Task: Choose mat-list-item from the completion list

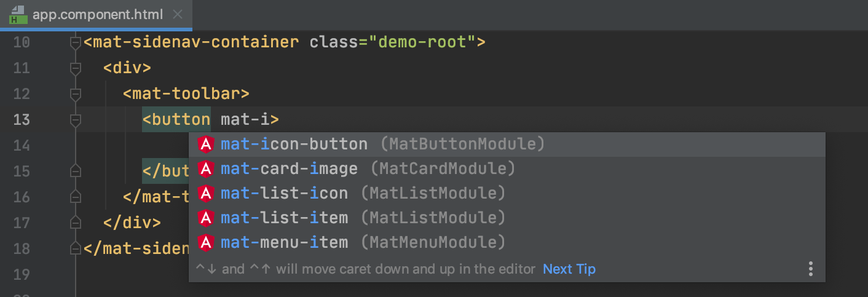Action: pos(284,218)
